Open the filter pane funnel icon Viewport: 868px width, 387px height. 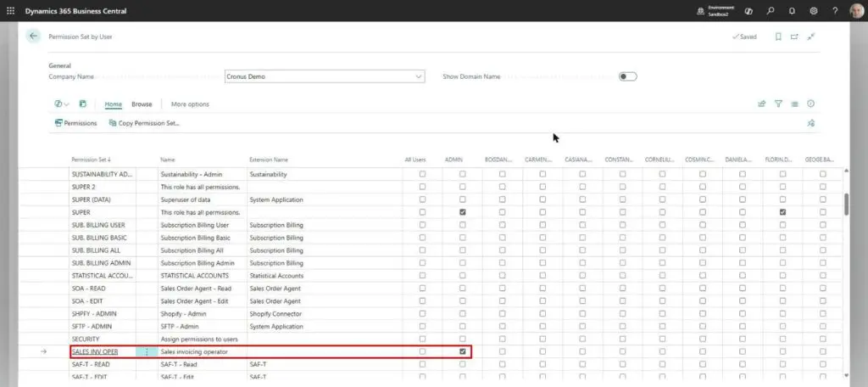coord(778,104)
